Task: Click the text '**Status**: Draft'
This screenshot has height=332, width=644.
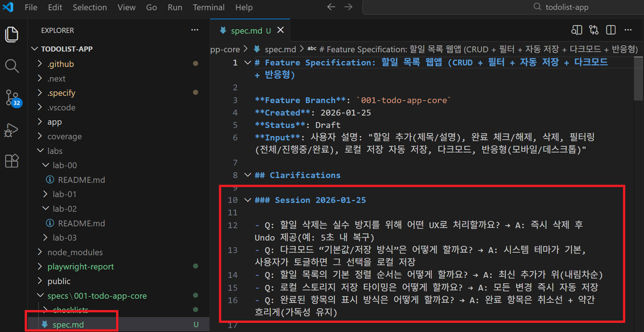Action: click(298, 125)
